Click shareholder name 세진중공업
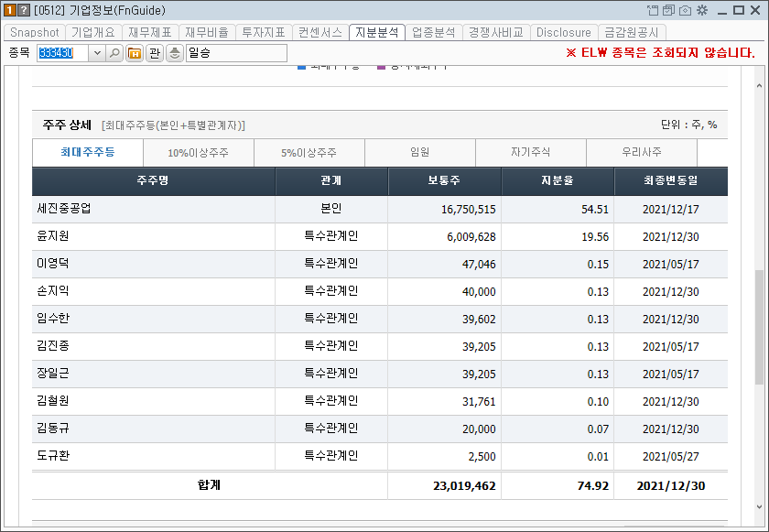Viewport: 769px width, 532px height. 64,209
